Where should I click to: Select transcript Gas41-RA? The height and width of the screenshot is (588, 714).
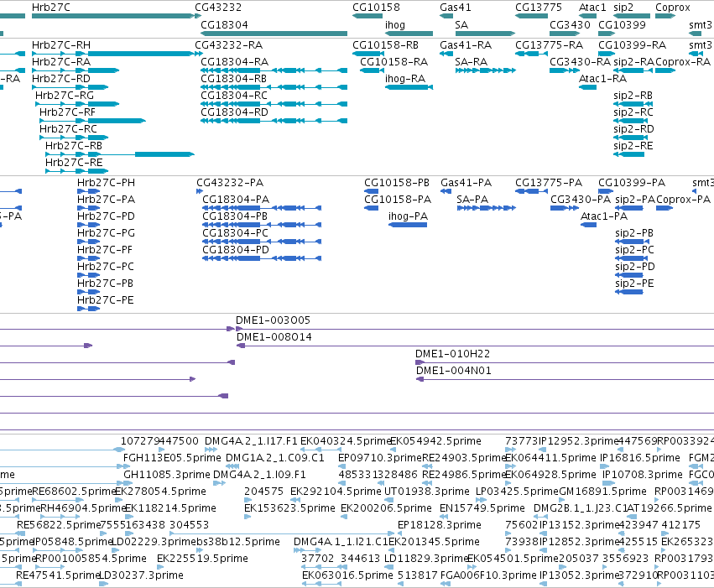click(446, 54)
